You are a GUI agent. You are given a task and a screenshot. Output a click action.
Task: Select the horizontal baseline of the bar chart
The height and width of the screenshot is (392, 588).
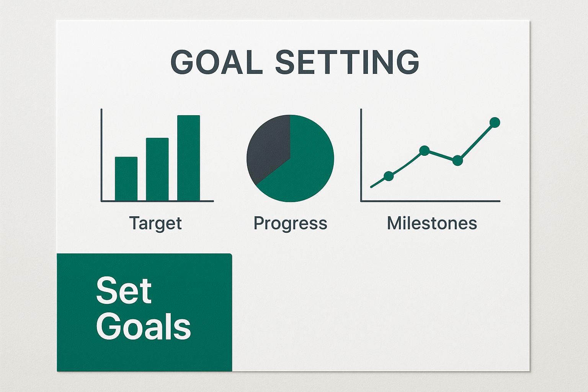tap(157, 201)
